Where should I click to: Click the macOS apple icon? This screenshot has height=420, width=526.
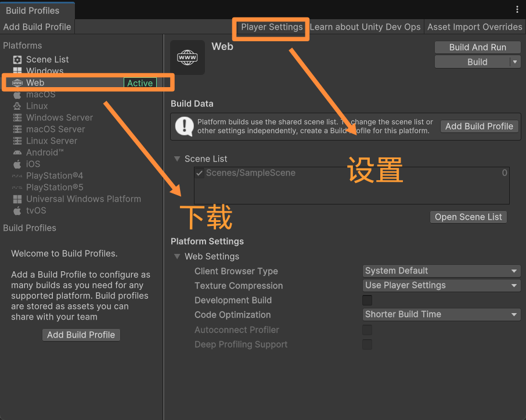(x=17, y=95)
